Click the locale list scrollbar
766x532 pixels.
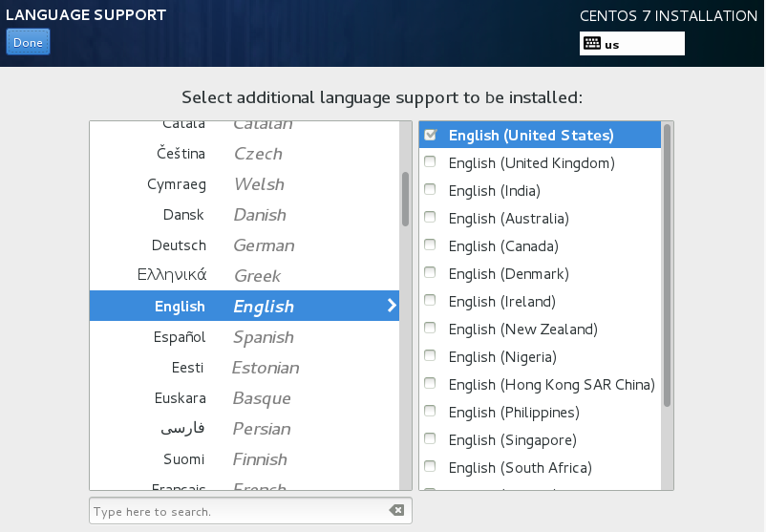pyautogui.click(x=667, y=267)
